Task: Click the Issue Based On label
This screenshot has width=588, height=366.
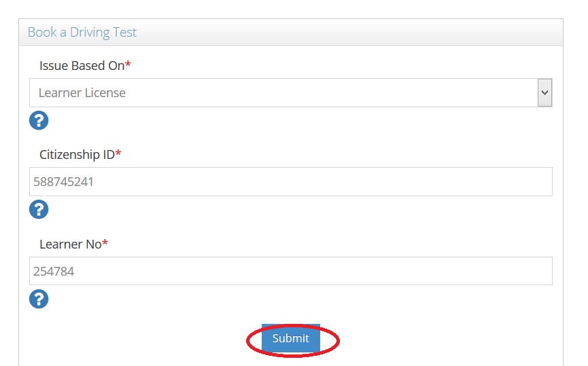Action: (82, 66)
